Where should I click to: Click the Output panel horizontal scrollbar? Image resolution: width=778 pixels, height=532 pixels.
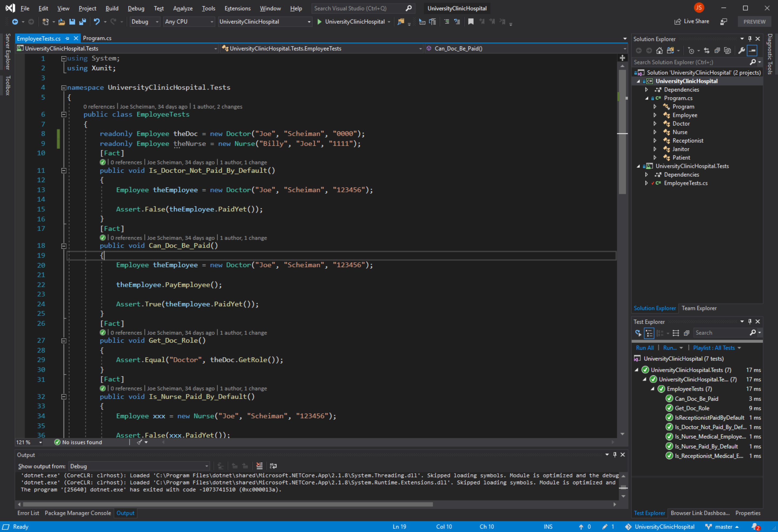228,504
